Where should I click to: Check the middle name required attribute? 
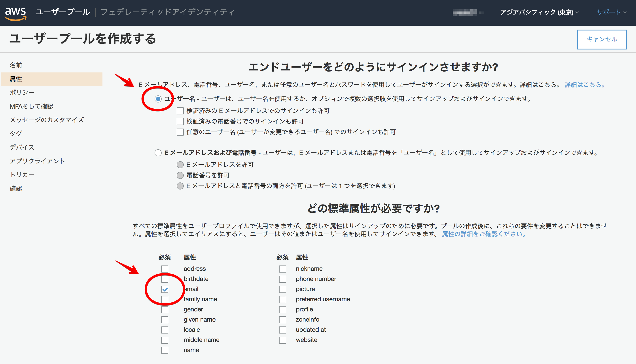(x=165, y=340)
